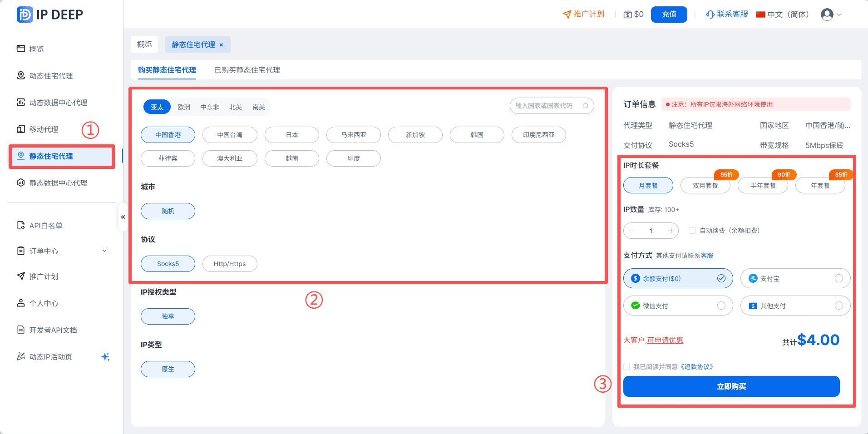Open the 可申请优惠 discount link
The image size is (868, 434).
666,340
